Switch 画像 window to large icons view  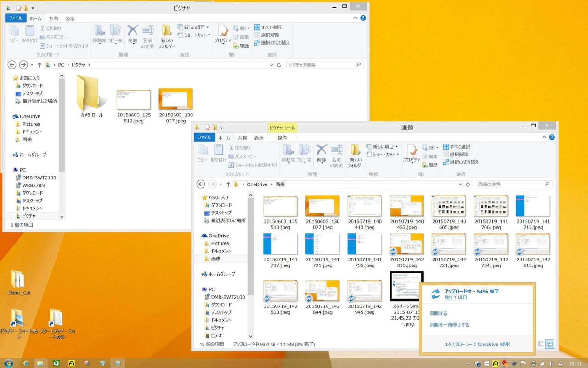pyautogui.click(x=550, y=344)
